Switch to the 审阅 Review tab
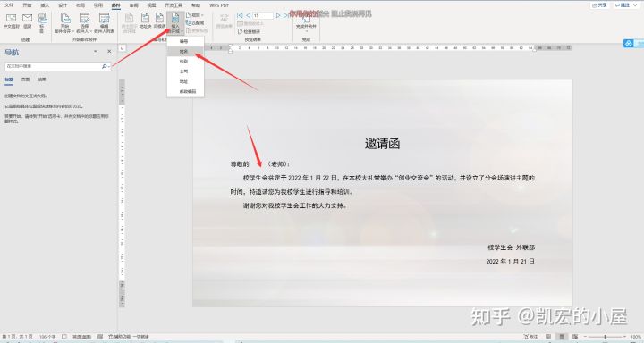Viewport: 644px width, 343px height. 133,5
